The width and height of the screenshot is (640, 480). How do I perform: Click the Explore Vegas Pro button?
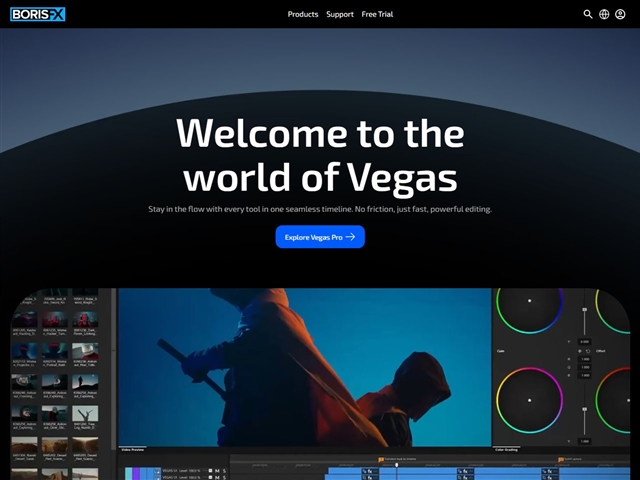320,237
